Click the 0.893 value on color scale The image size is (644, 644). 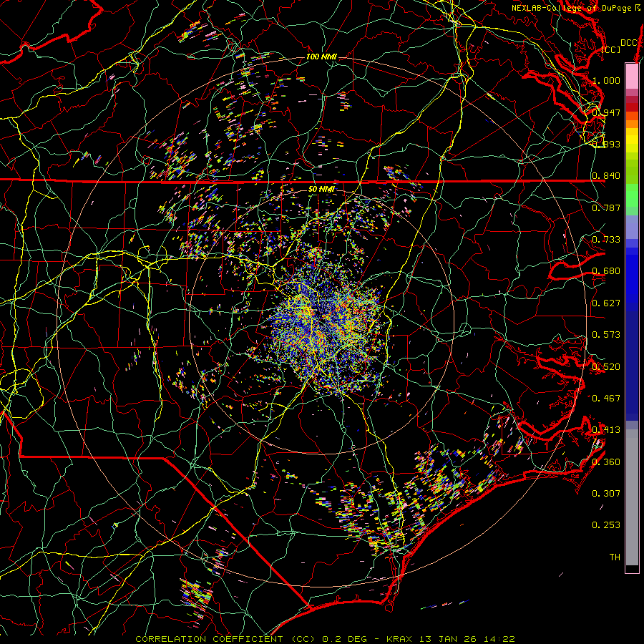pyautogui.click(x=606, y=144)
